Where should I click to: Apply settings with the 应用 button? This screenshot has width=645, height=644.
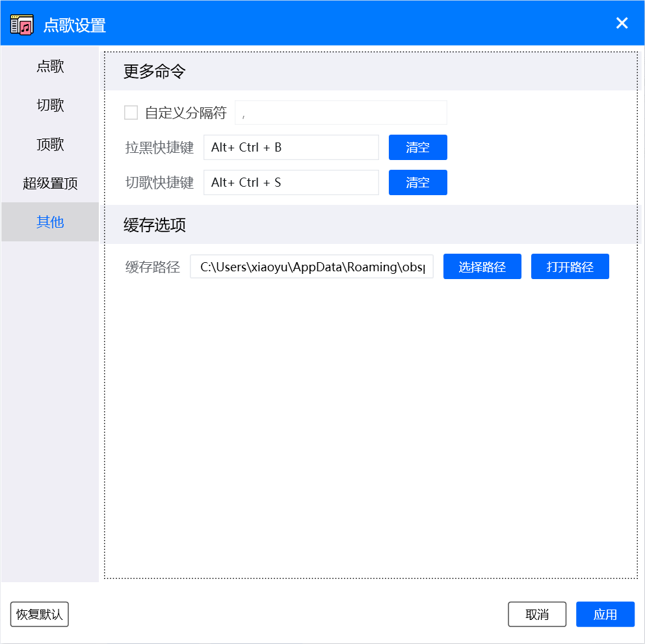point(605,614)
